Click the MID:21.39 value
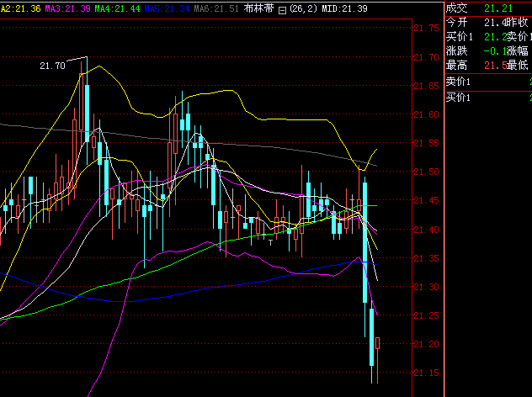The width and height of the screenshot is (532, 397). pos(344,8)
